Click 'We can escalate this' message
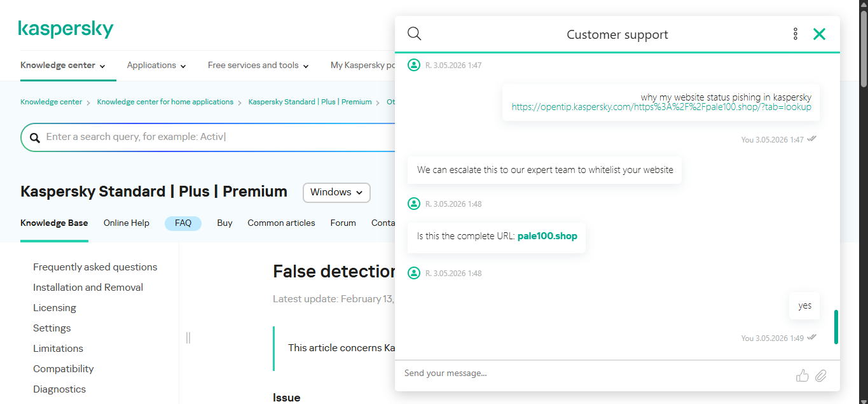Image resolution: width=868 pixels, height=404 pixels. (545, 170)
